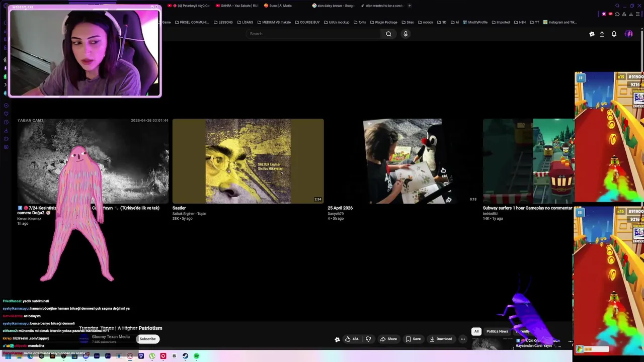Open the browser downloads icon

[631, 14]
